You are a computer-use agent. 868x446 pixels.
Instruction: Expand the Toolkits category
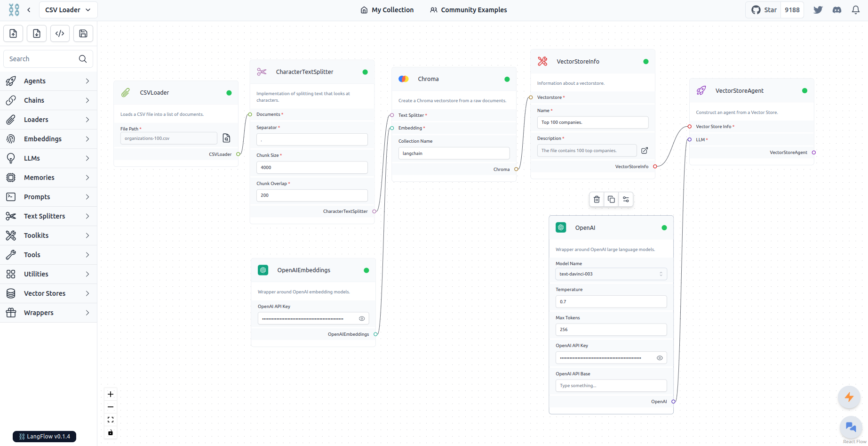click(x=48, y=235)
